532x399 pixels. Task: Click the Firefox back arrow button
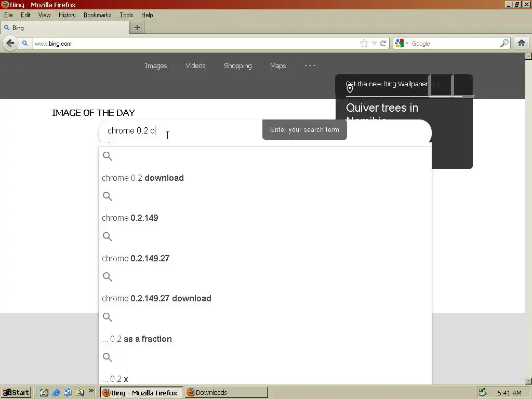point(10,44)
